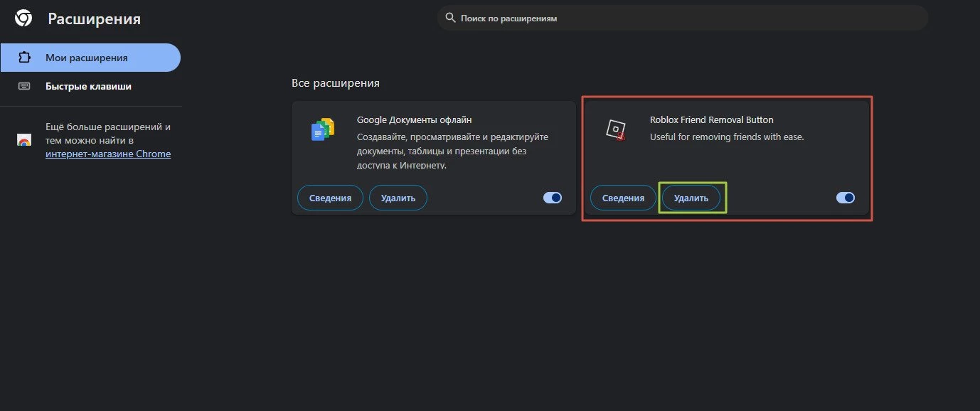This screenshot has width=980, height=411.
Task: Click the Chrome Web Store icon in sidebar
Action: pos(24,140)
